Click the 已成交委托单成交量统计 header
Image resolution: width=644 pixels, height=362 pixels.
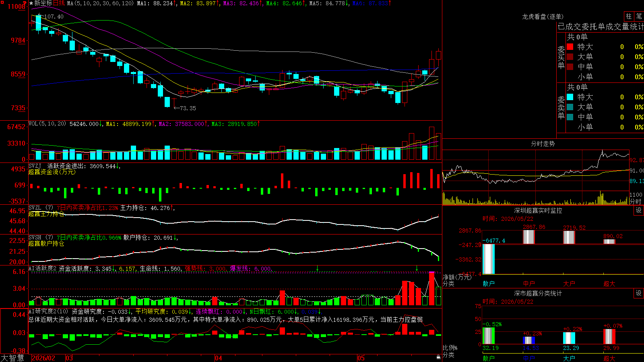point(601,27)
